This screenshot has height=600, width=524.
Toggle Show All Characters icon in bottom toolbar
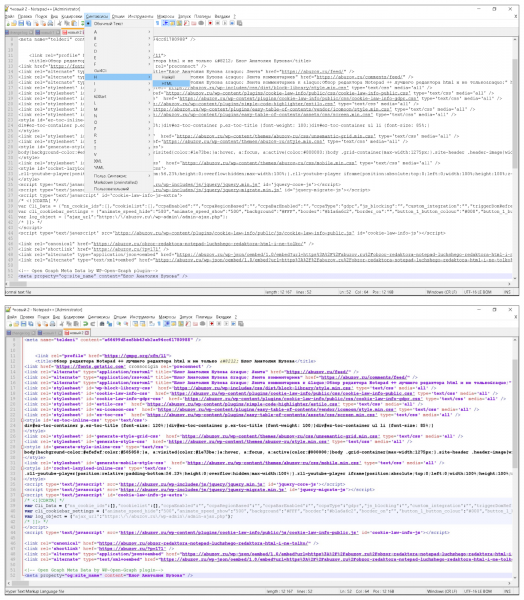coord(159,324)
